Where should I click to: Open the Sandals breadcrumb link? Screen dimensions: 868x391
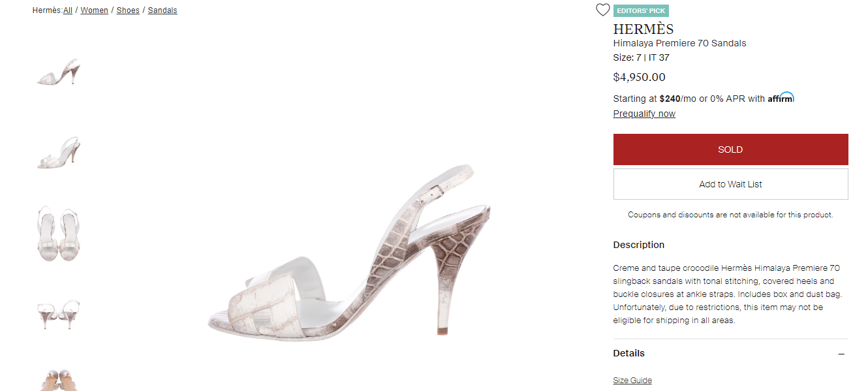point(163,10)
